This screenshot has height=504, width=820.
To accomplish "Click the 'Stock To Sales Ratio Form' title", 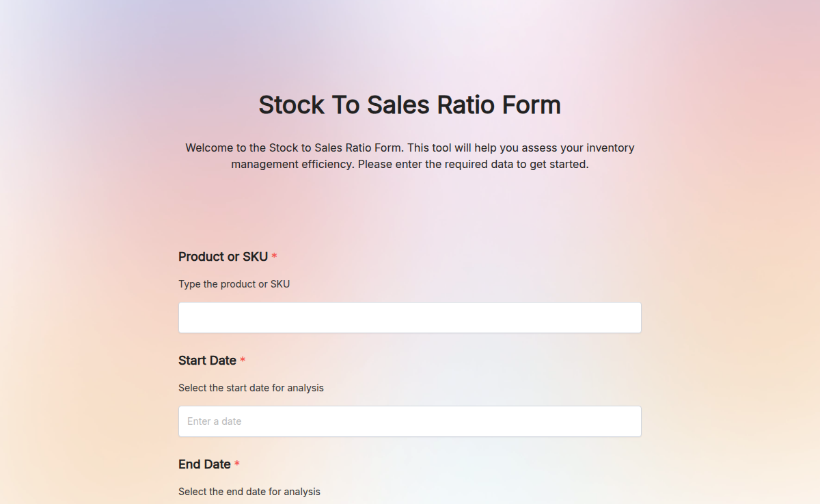I will point(410,104).
